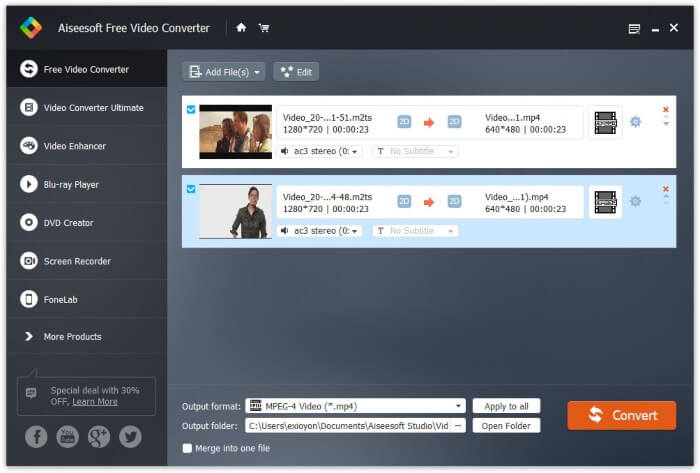
Task: Open Screen Recorder sidebar item
Action: 87,261
